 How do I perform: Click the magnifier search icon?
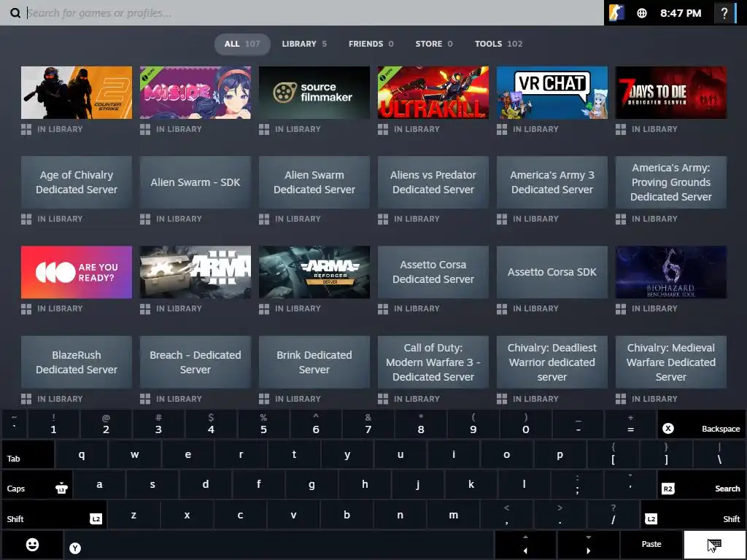coord(15,13)
